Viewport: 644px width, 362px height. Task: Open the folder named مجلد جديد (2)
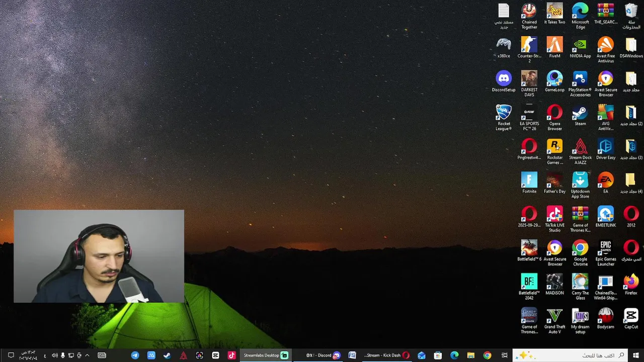pos(631,115)
